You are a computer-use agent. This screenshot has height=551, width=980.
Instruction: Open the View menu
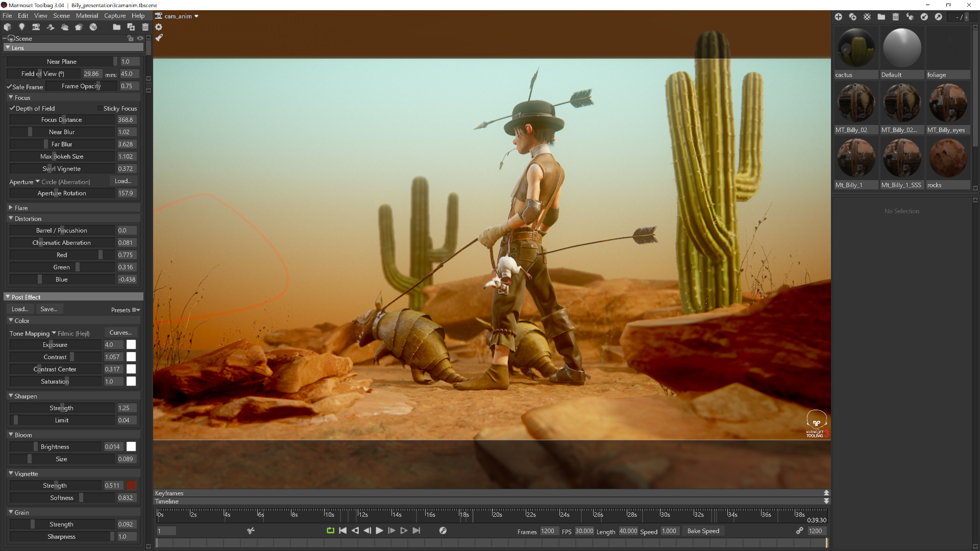(41, 16)
